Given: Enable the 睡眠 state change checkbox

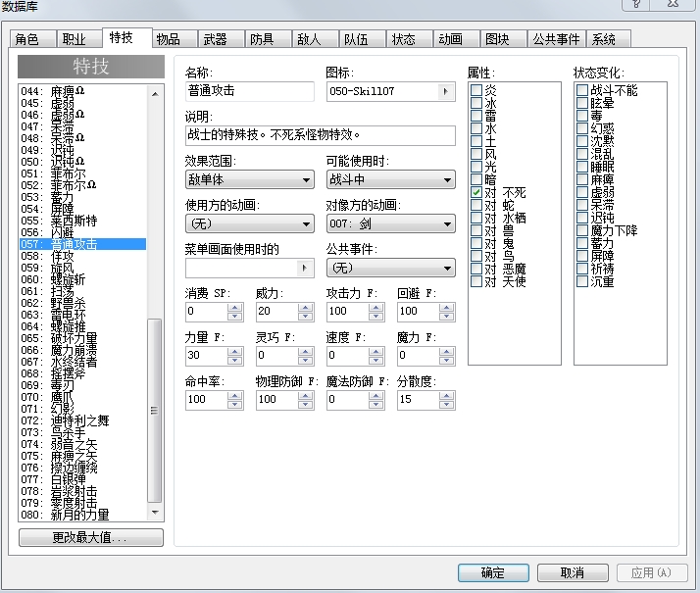Looking at the screenshot, I should (x=582, y=167).
